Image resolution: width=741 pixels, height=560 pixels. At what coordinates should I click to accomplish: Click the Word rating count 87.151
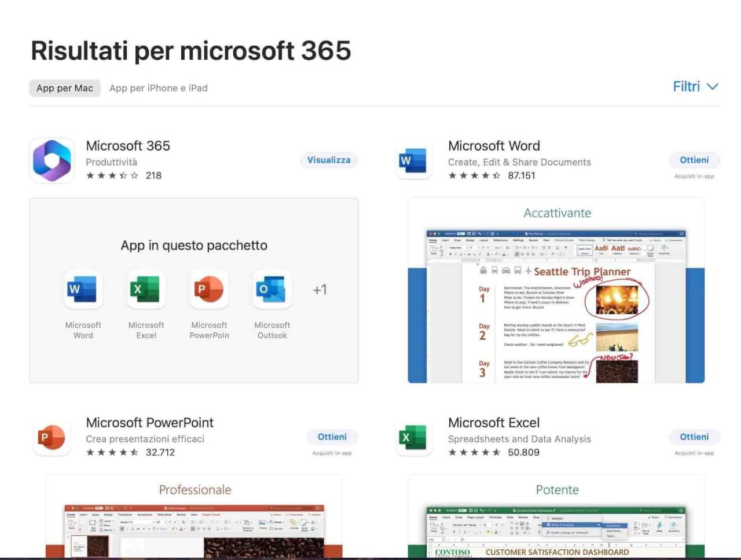point(522,175)
